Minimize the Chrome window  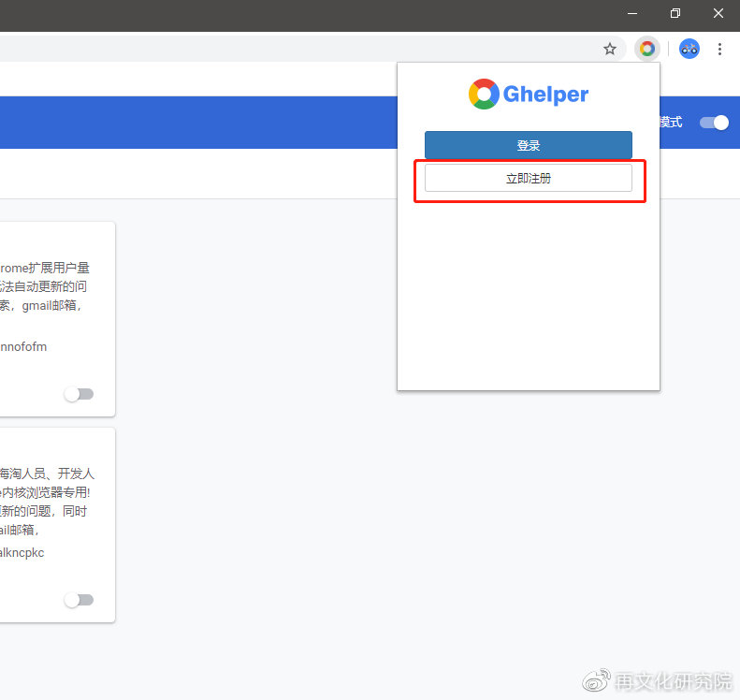coord(632,14)
